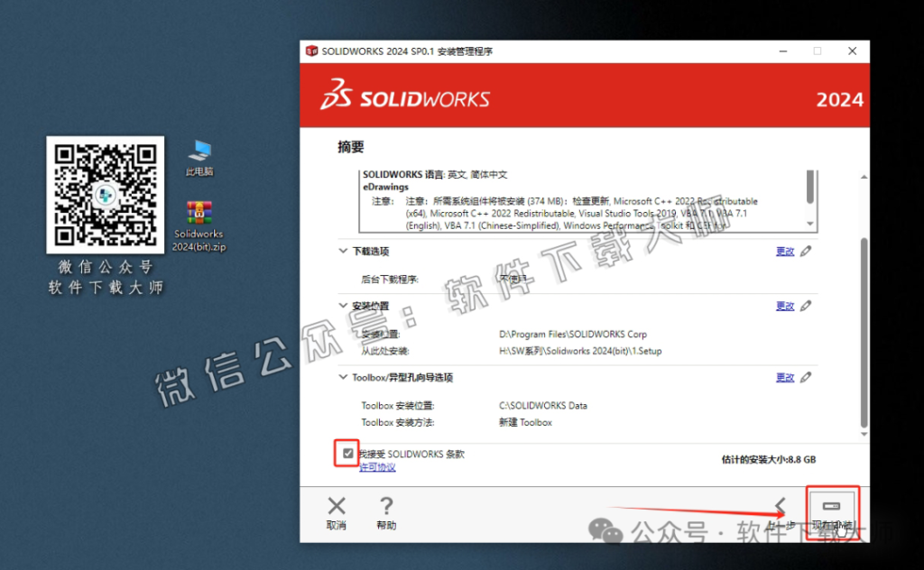Click the Cancel (取消) X icon
This screenshot has height=570, width=924.
[x=336, y=506]
